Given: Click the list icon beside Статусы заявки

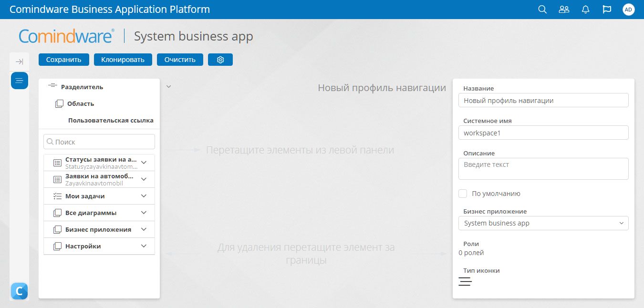Looking at the screenshot, I should (x=57, y=163).
